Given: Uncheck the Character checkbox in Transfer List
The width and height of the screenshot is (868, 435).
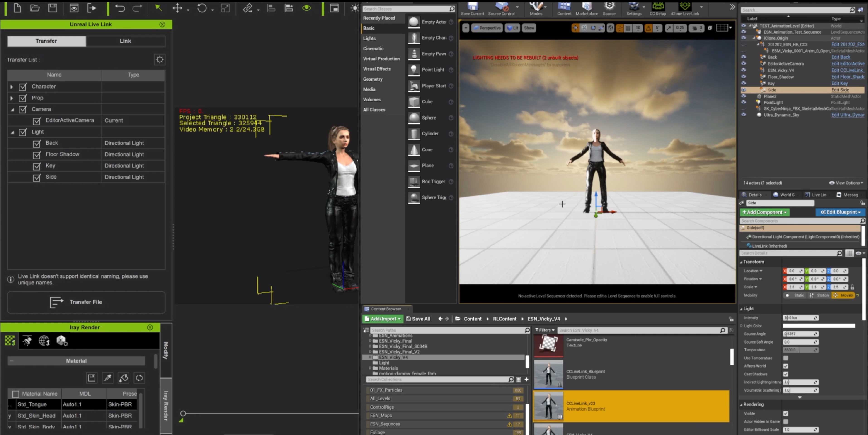Looking at the screenshot, I should coord(23,87).
